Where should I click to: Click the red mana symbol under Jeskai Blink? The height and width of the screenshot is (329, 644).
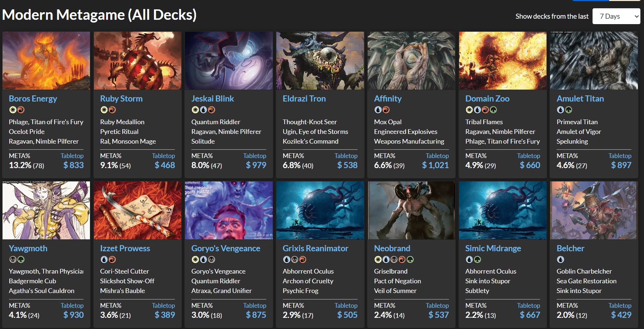(212, 110)
